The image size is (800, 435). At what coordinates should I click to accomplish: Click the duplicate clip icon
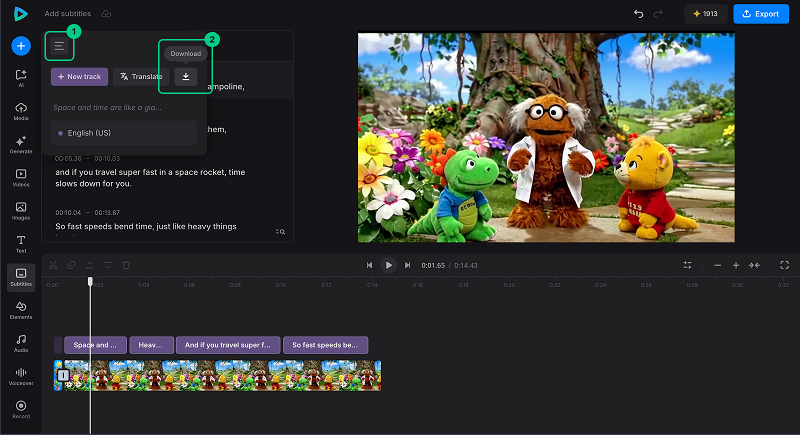coord(71,265)
